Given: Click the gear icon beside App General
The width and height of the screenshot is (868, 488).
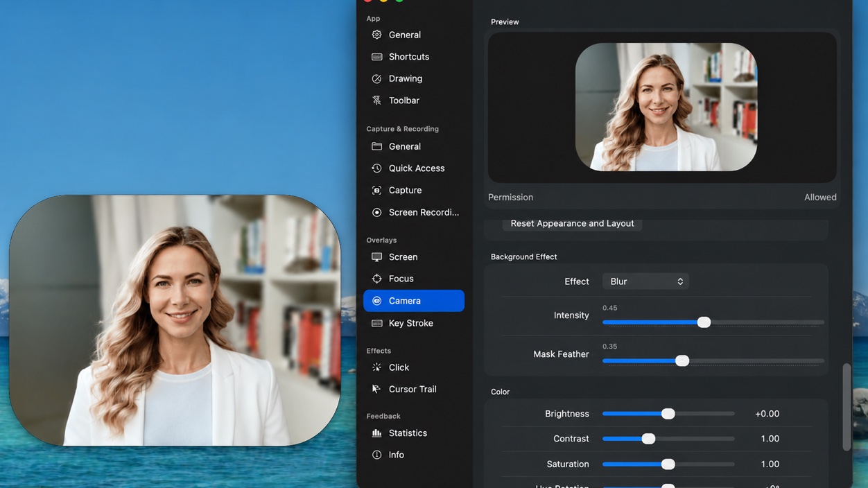Looking at the screenshot, I should [x=376, y=35].
